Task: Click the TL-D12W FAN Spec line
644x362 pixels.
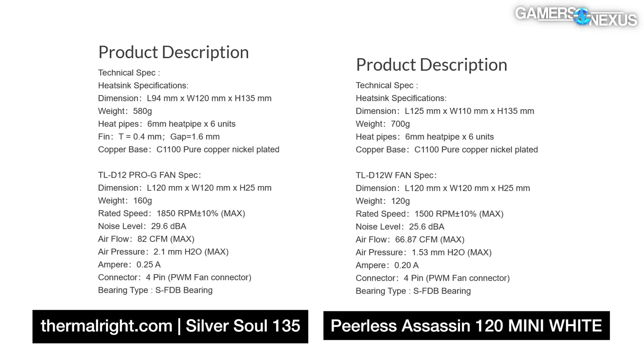Action: point(396,175)
